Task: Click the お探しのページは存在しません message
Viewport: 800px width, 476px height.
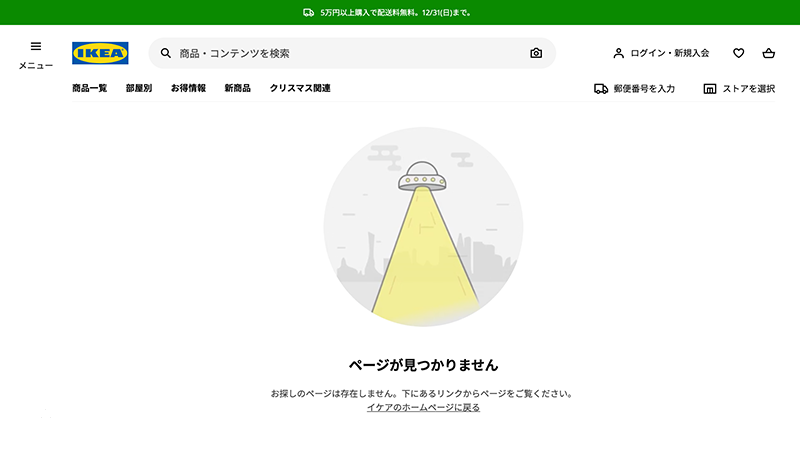Action: pyautogui.click(x=422, y=393)
